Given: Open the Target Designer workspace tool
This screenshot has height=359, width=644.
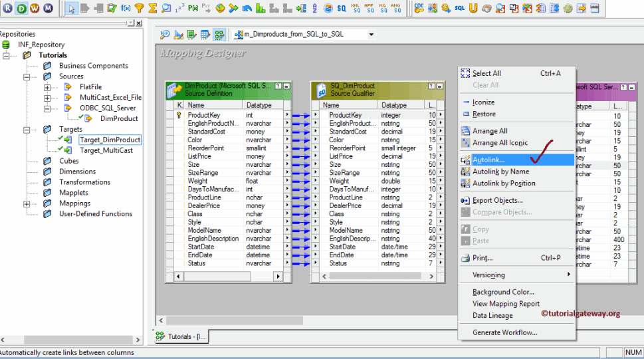Looking at the screenshot, I should point(179,35).
